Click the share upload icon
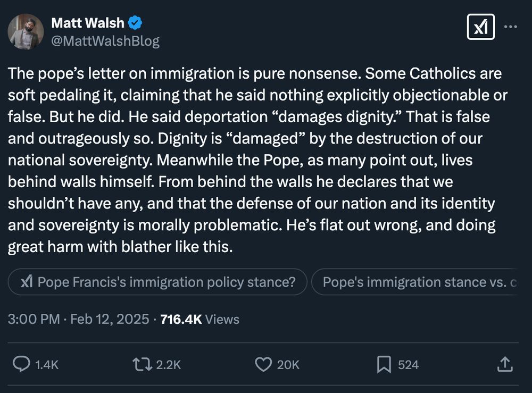 tap(504, 364)
